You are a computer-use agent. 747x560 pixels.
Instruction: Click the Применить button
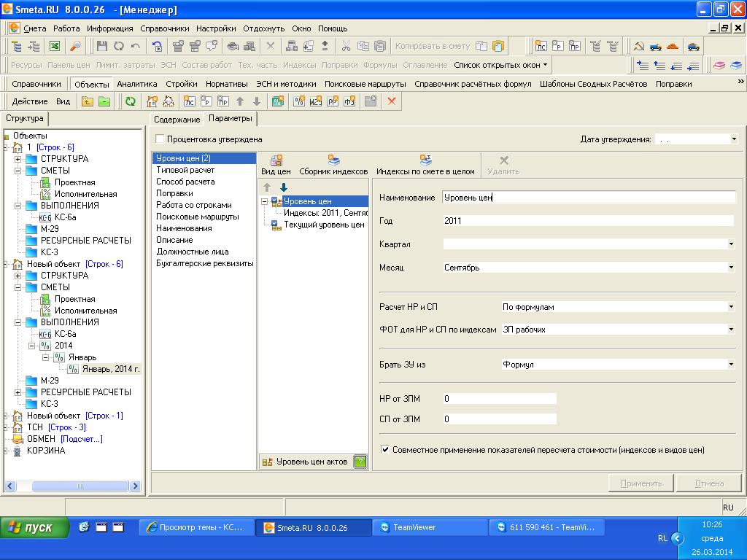pos(641,483)
